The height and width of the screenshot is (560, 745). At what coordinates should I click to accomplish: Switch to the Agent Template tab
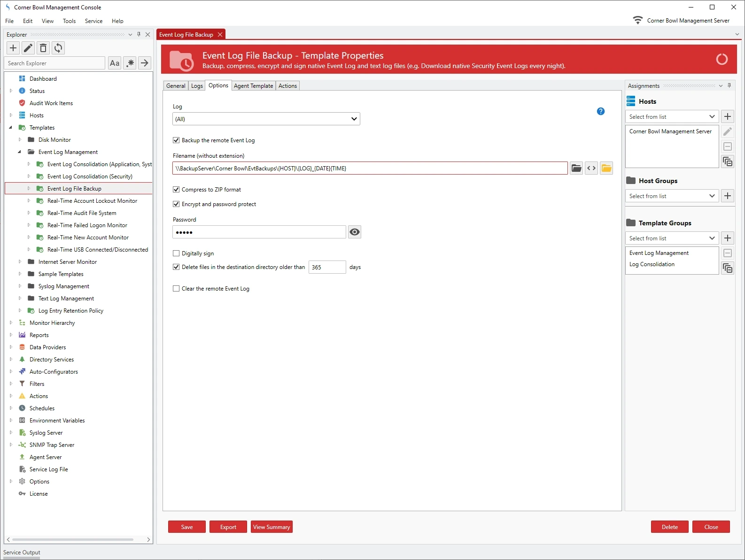tap(253, 86)
